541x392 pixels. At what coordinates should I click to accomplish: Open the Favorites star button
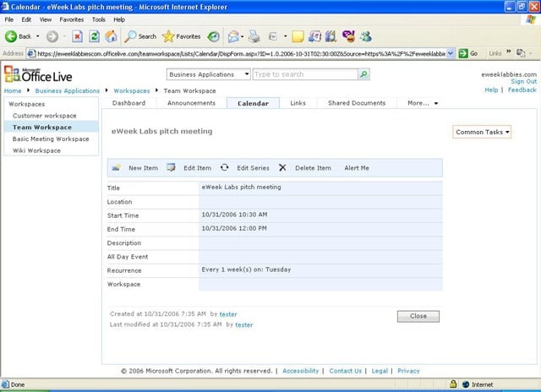tap(182, 36)
